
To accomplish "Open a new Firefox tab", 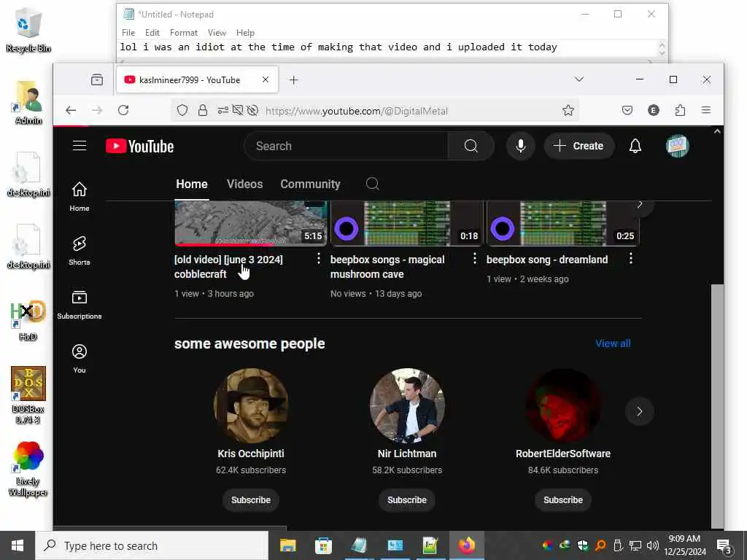I will click(x=293, y=80).
